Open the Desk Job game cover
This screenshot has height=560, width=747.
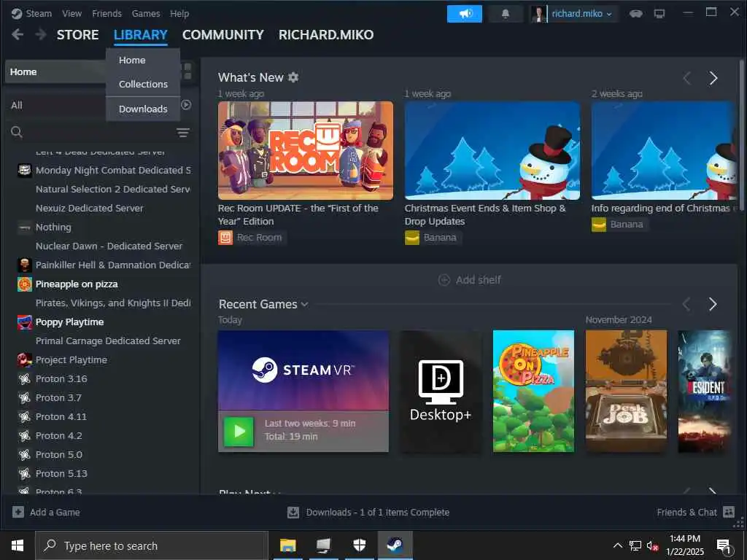pos(626,391)
